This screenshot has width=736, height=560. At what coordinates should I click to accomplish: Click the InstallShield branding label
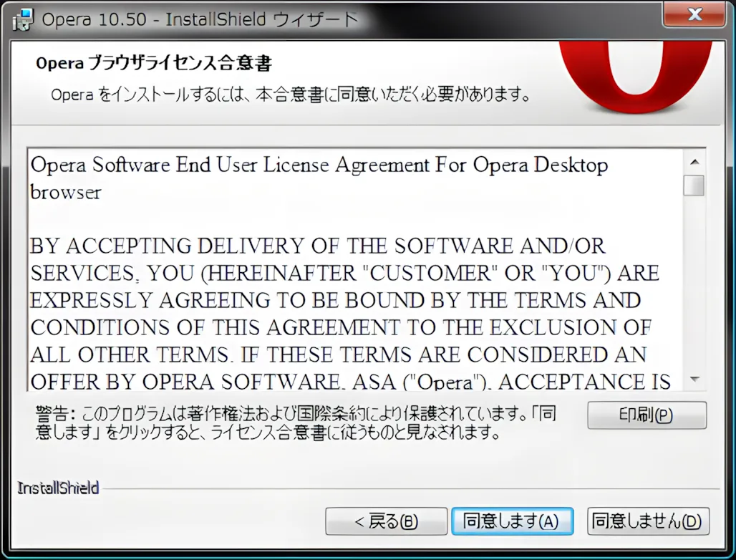pos(57,487)
